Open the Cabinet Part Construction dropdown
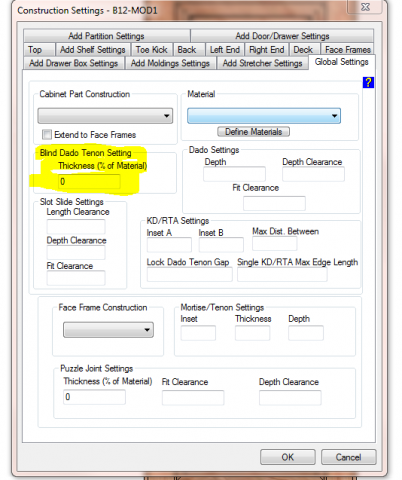The image size is (402, 480). (105, 116)
